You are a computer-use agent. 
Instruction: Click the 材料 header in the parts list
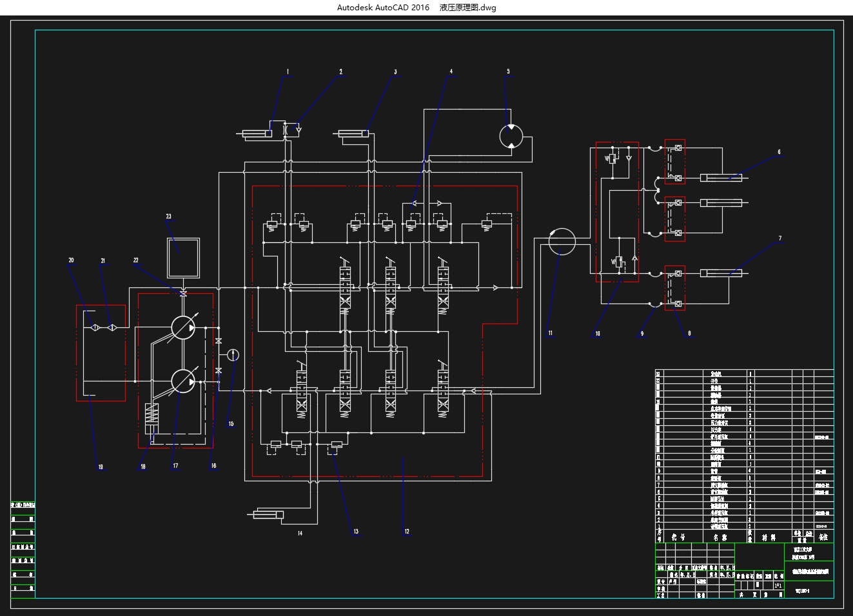[x=769, y=537]
